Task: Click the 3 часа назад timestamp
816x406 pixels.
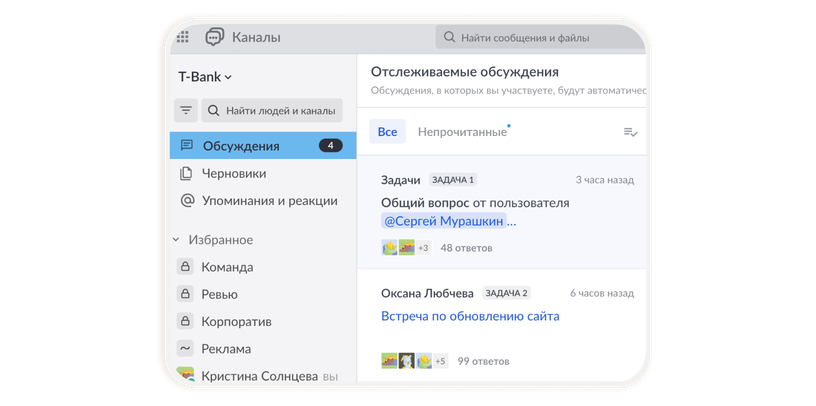Action: (605, 180)
